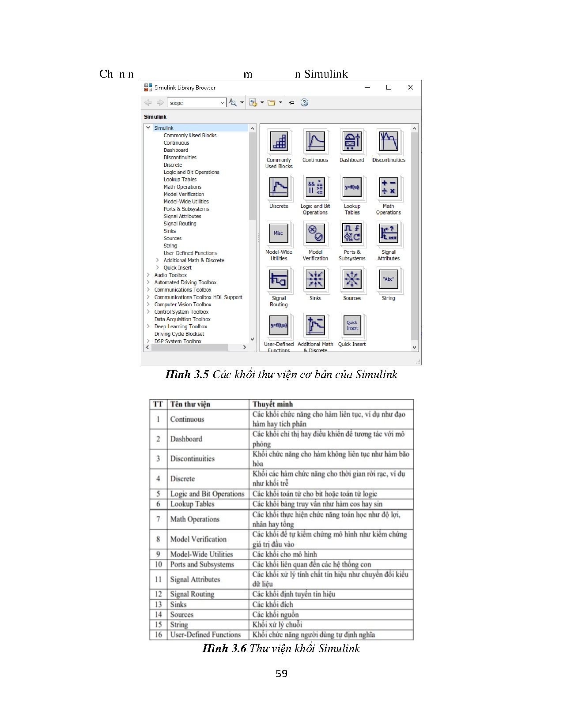Open the Logic and Bit Operations icon
The image size is (563, 728).
coord(315,188)
